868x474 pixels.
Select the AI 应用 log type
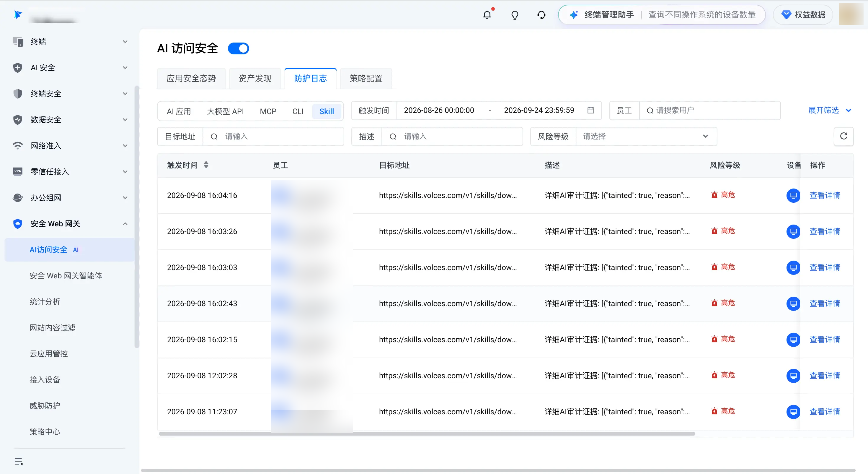[x=179, y=111]
